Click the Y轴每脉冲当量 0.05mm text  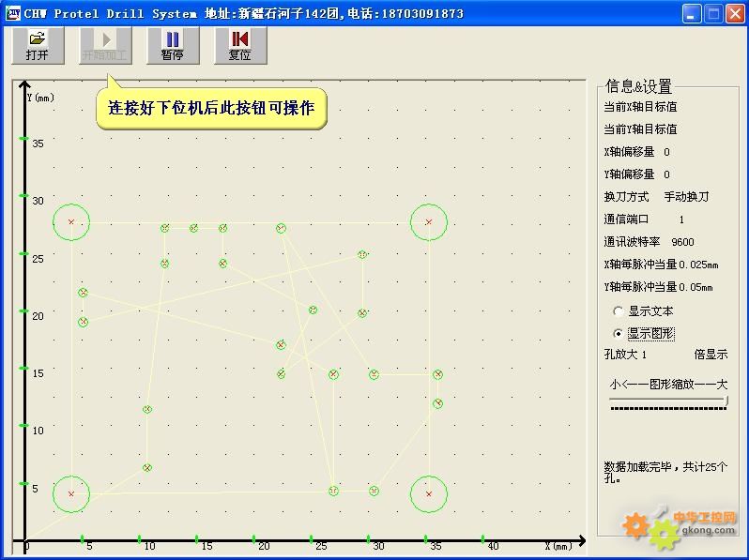click(x=658, y=287)
